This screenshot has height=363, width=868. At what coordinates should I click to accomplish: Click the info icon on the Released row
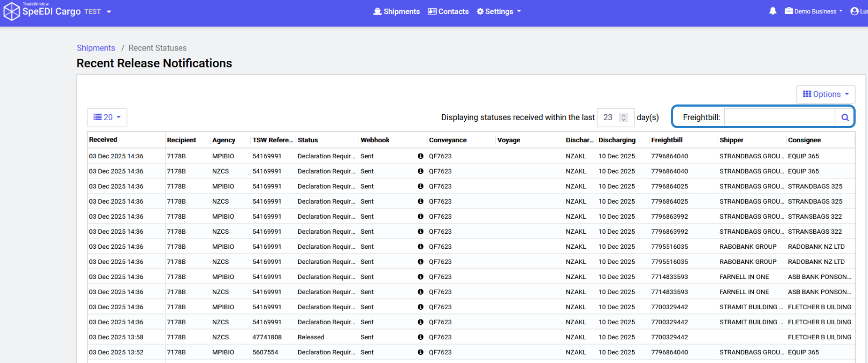[x=421, y=337]
